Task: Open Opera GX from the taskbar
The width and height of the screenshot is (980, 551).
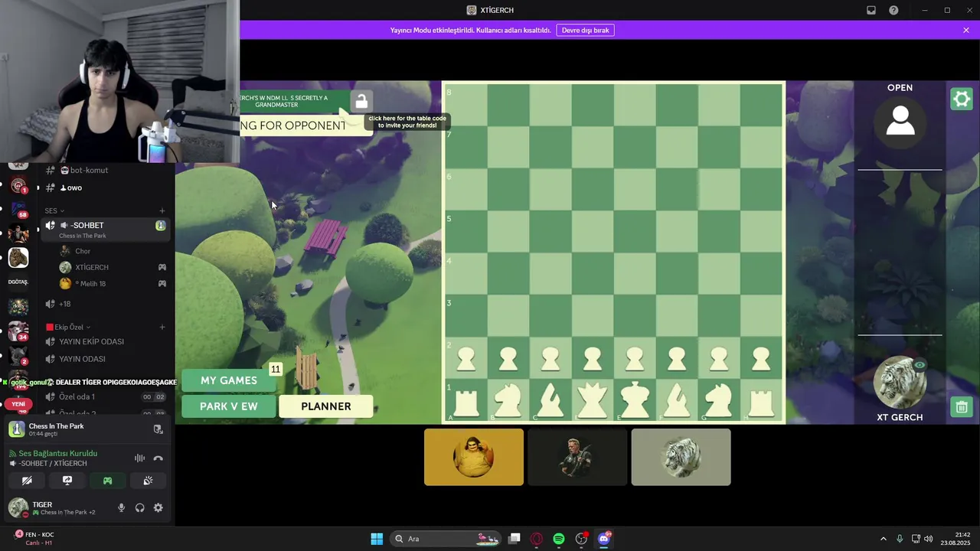Action: coord(537,539)
